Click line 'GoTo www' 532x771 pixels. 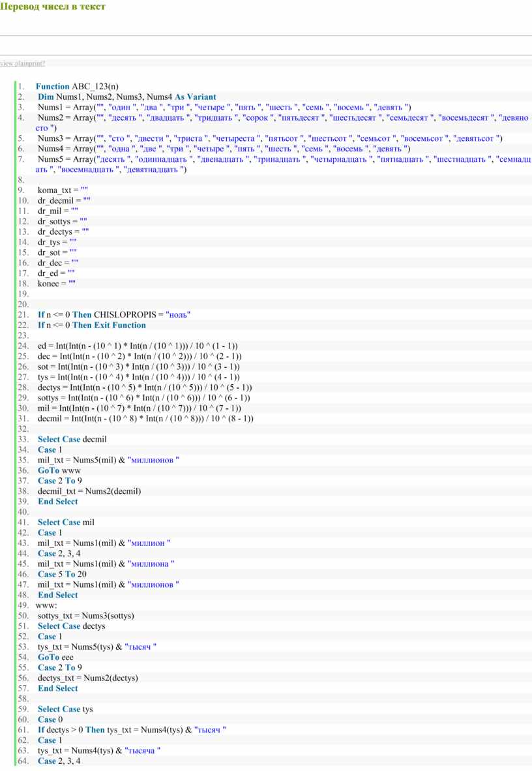[x=59, y=470]
